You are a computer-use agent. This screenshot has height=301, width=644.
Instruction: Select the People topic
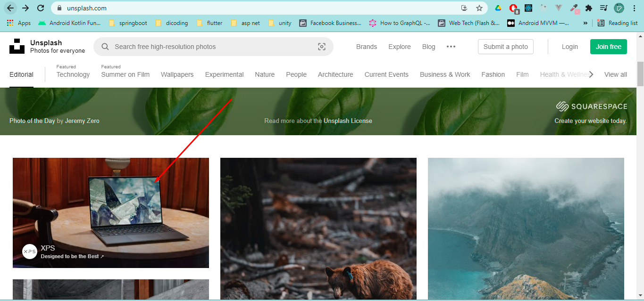[x=296, y=74]
